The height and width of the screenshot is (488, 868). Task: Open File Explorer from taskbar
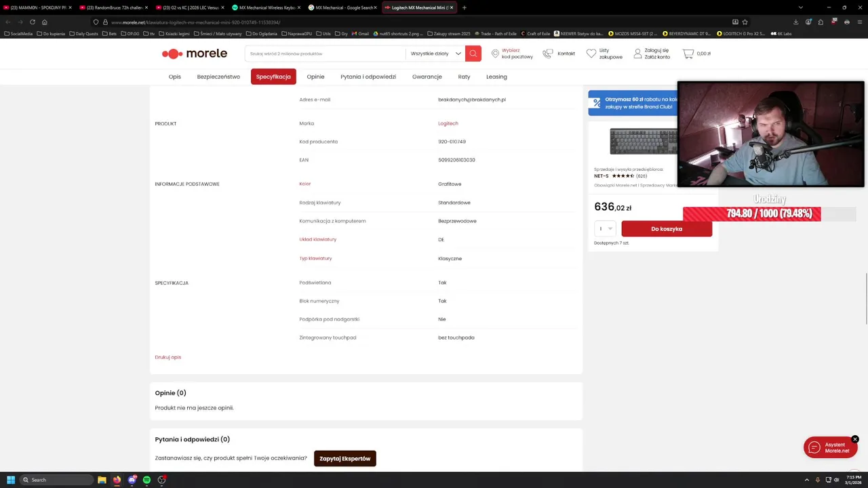tap(102, 480)
